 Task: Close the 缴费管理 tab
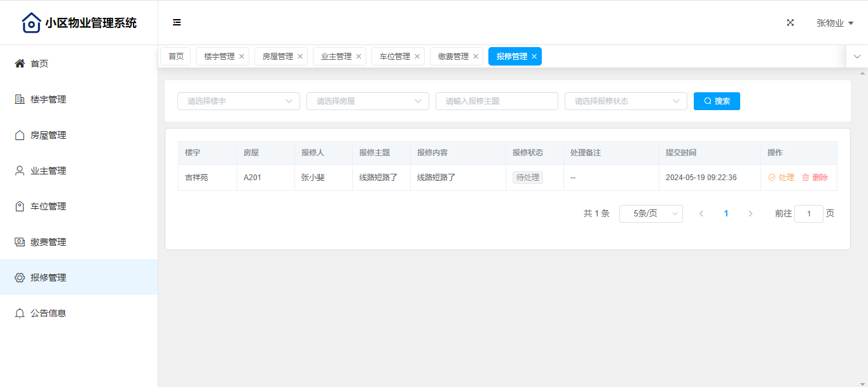tap(476, 57)
